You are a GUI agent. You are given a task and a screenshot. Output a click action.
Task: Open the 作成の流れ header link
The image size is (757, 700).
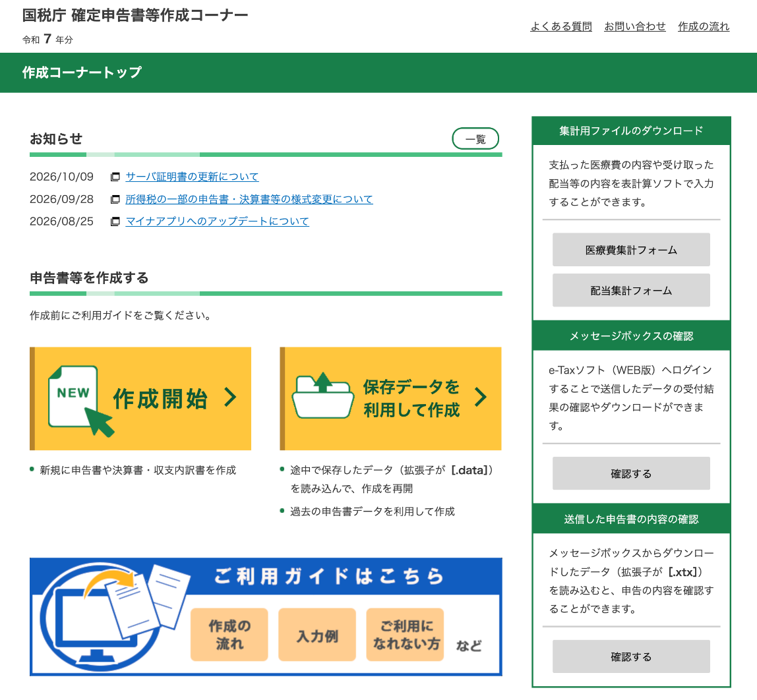point(704,26)
